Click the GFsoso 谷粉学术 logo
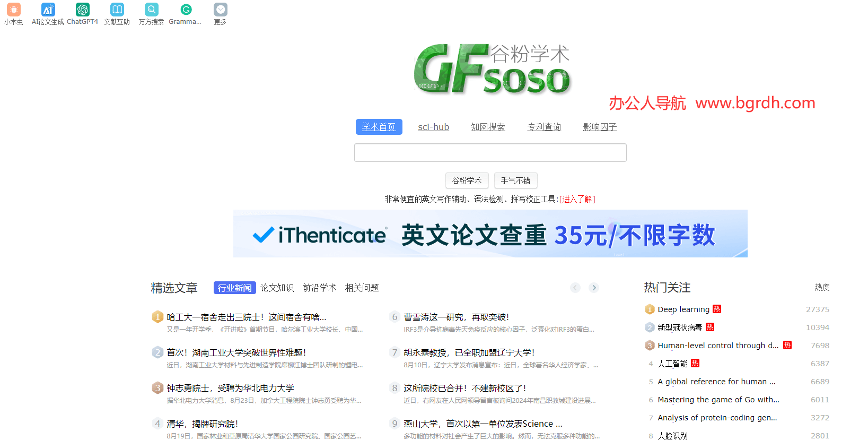Viewport: 868px width, 440px height. [491, 69]
